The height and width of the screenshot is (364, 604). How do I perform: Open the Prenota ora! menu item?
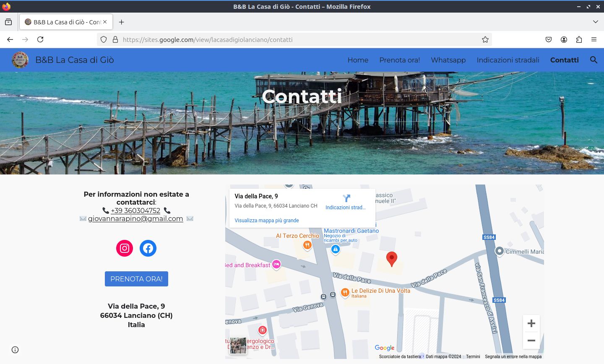click(400, 60)
